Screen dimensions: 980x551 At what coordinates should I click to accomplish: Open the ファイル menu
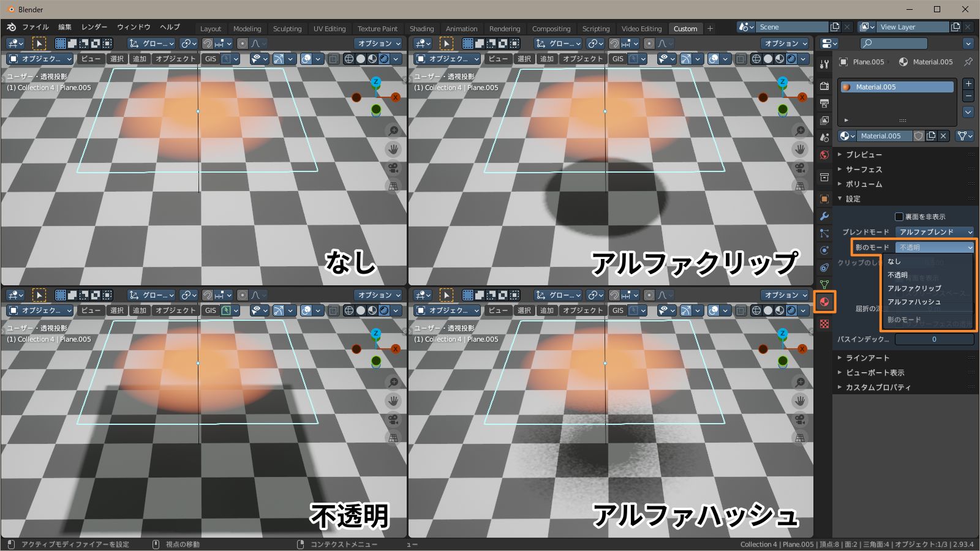[36, 28]
